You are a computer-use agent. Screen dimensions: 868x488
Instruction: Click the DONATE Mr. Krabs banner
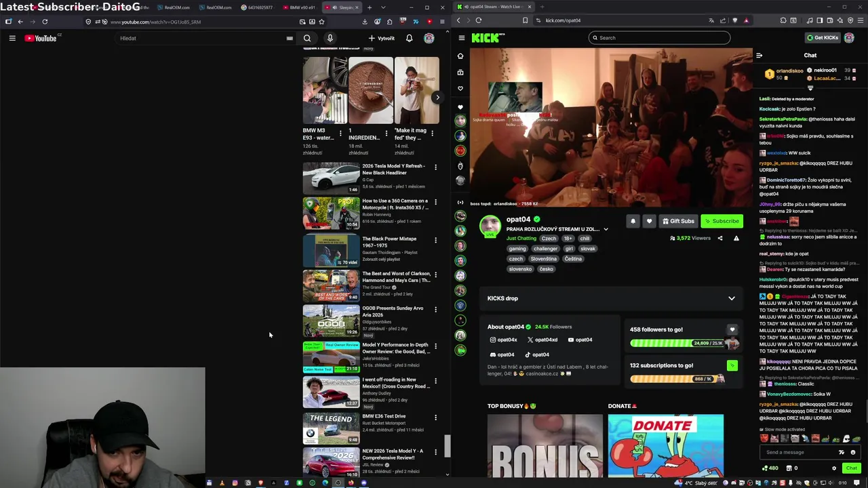(x=665, y=446)
